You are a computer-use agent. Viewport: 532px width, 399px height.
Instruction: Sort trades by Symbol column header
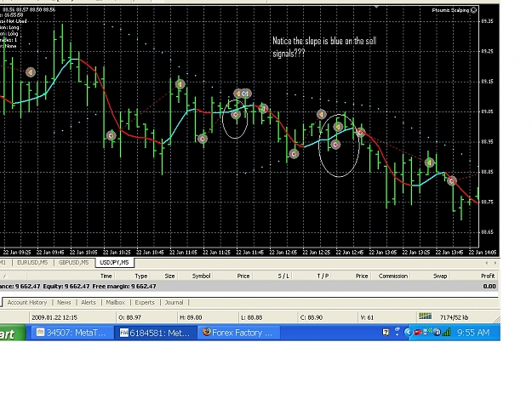click(x=201, y=276)
